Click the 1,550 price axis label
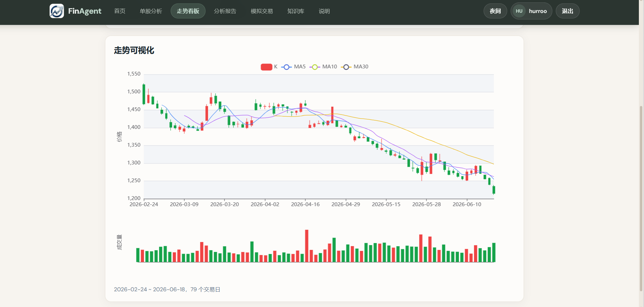 134,74
